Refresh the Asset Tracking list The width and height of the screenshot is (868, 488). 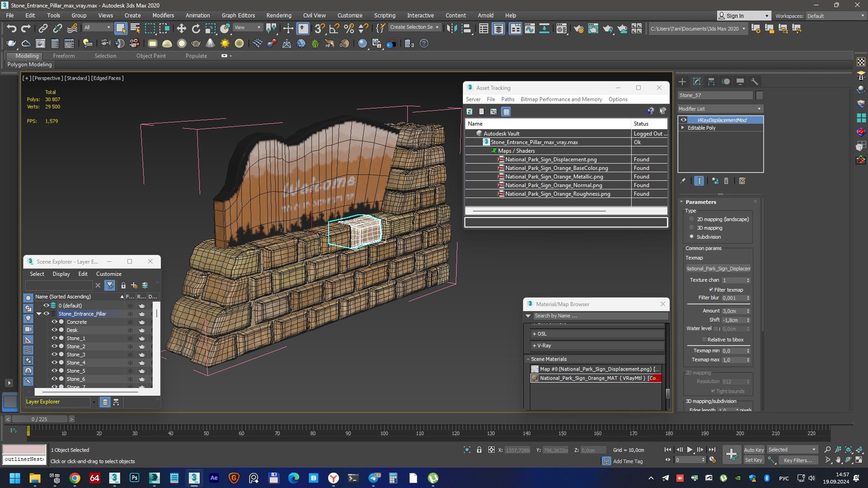pyautogui.click(x=469, y=112)
